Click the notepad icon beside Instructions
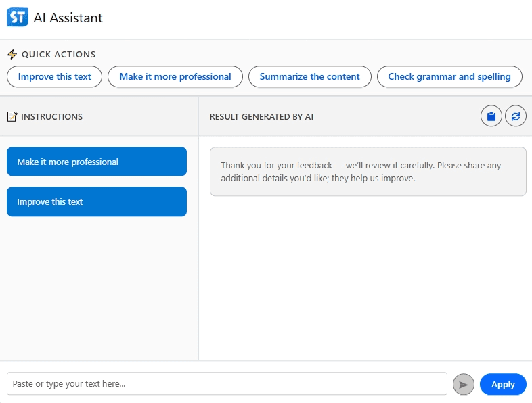The image size is (532, 403). coord(12,117)
